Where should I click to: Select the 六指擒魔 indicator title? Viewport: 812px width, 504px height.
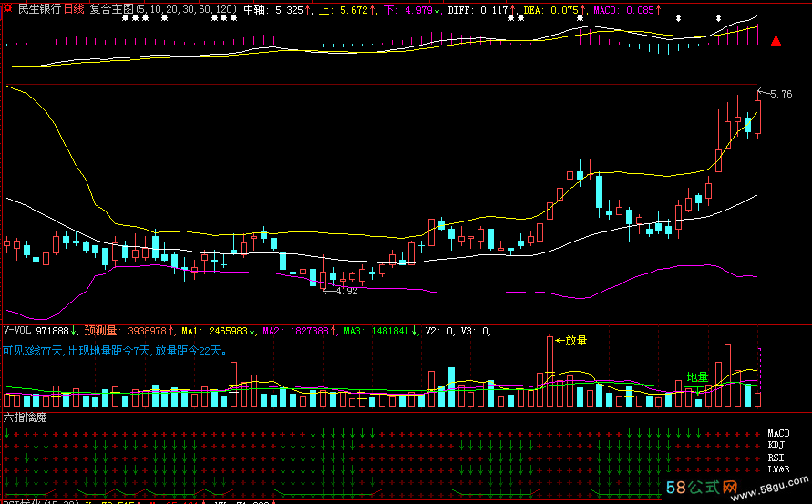25,417
